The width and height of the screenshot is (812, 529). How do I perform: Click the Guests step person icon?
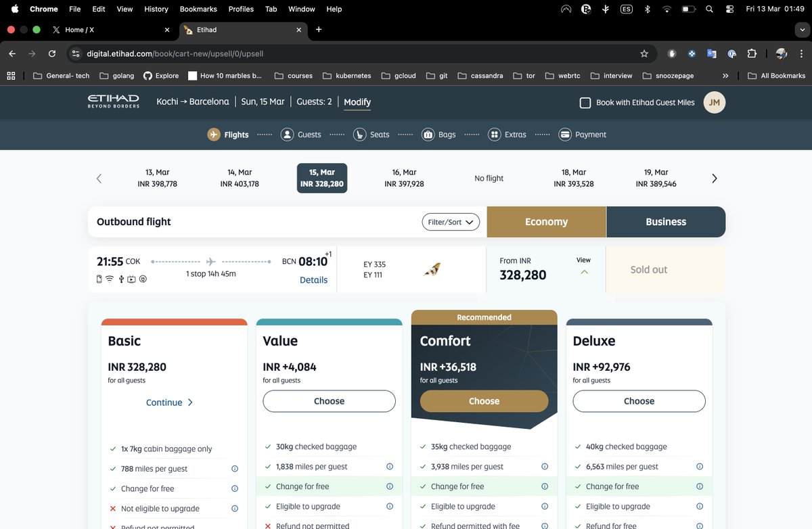coord(287,135)
